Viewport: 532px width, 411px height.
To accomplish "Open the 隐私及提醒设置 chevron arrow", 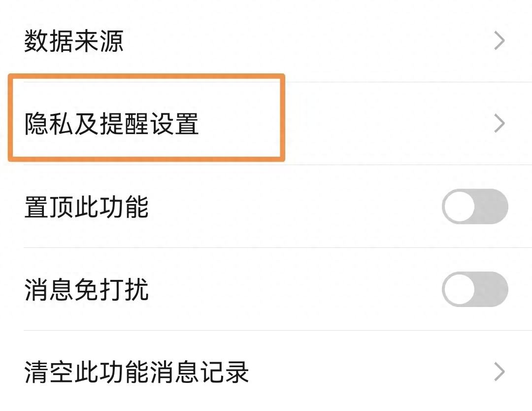I will pos(499,124).
